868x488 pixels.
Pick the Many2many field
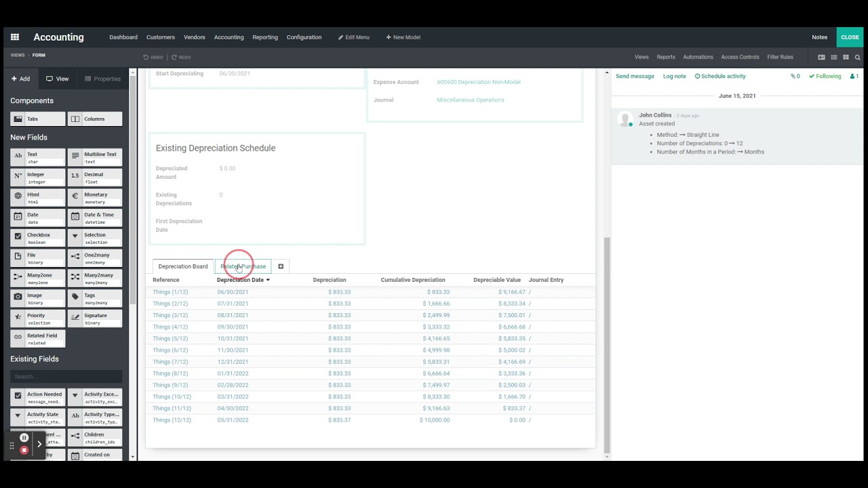tap(95, 279)
